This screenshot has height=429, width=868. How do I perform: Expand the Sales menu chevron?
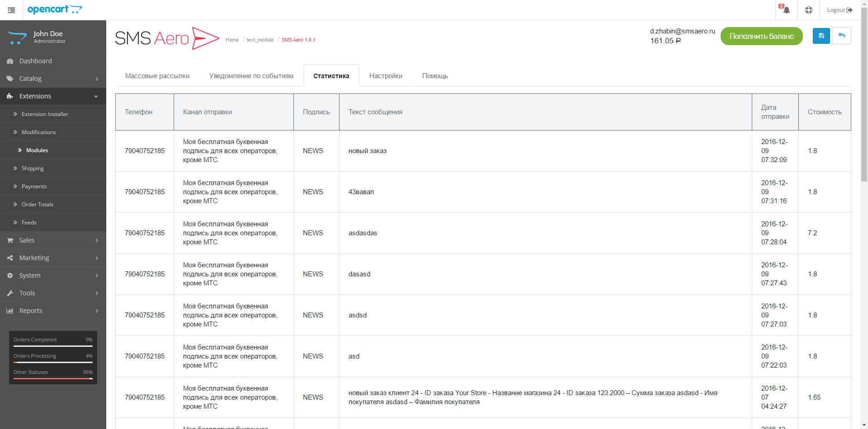(x=97, y=240)
